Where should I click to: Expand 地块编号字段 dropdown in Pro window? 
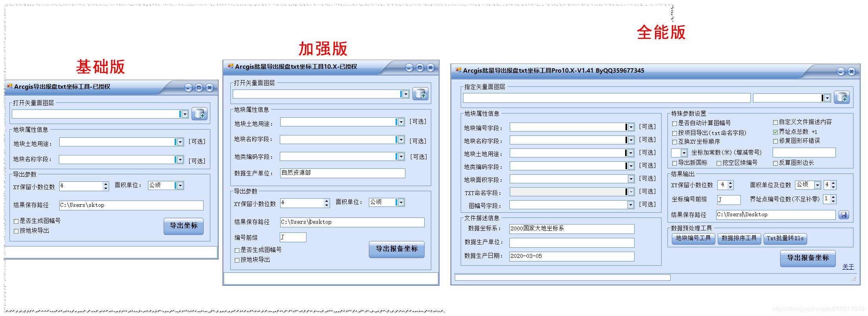[x=631, y=127]
